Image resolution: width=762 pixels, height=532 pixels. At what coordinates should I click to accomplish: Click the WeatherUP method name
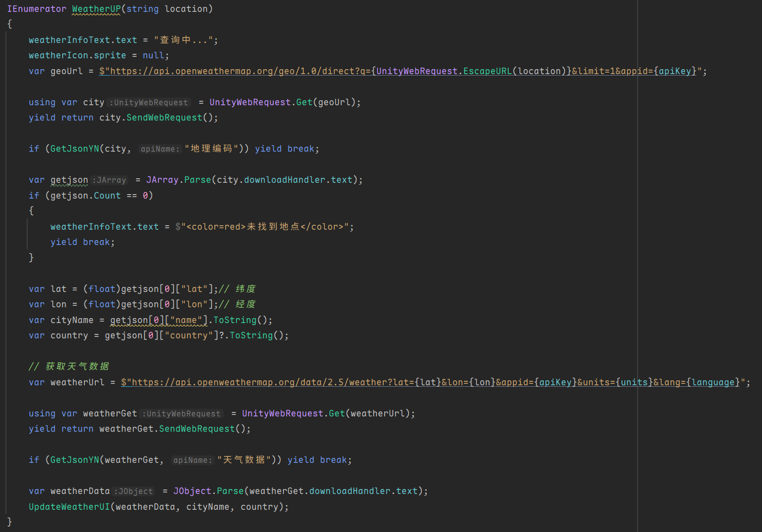pos(96,9)
